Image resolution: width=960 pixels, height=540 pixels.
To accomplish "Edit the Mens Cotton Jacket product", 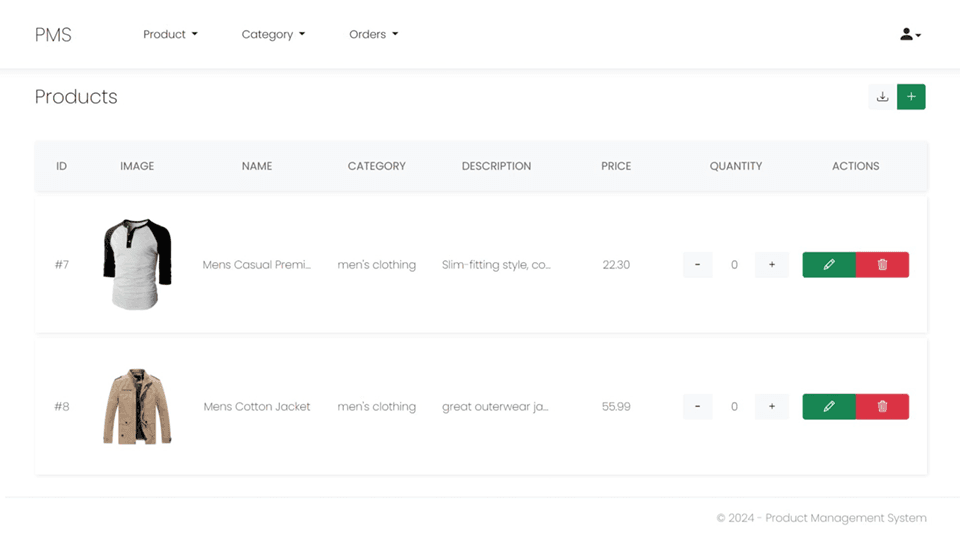I will click(829, 407).
